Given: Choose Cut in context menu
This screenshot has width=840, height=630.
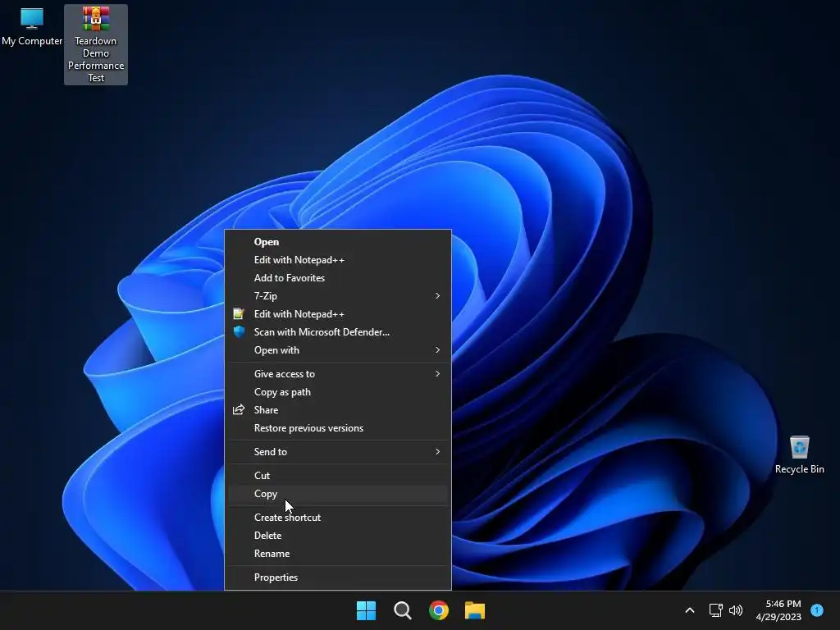Looking at the screenshot, I should click(x=338, y=476).
